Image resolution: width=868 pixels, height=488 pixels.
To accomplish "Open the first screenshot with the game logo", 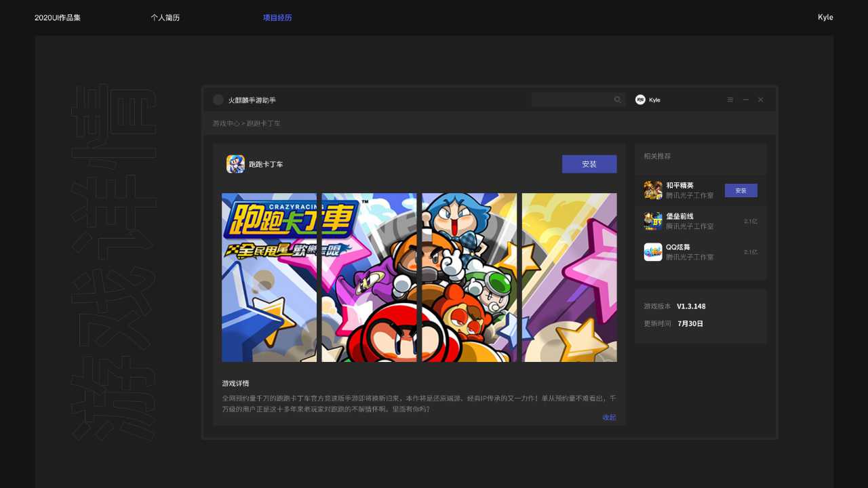I will [269, 277].
